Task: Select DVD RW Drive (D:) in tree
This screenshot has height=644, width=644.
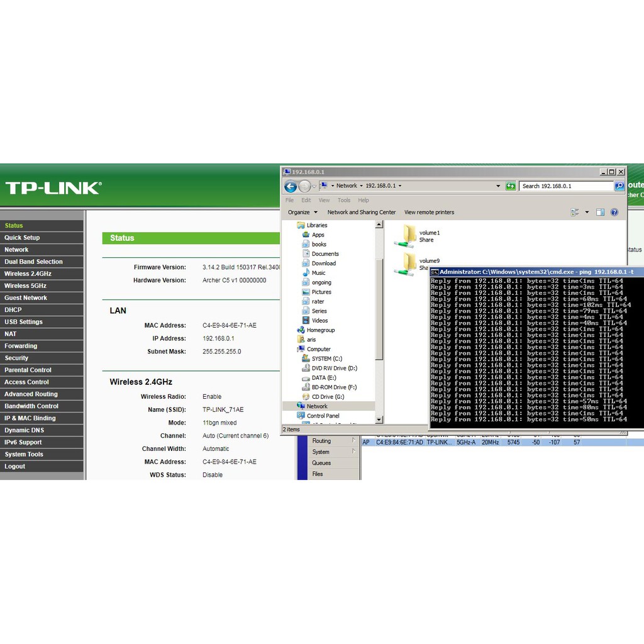Action: point(330,368)
